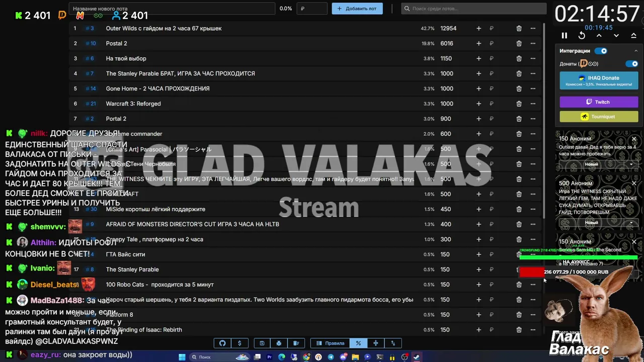The height and width of the screenshot is (362, 644).
Task: Delete the Platform 8 lot
Action: [x=519, y=315]
